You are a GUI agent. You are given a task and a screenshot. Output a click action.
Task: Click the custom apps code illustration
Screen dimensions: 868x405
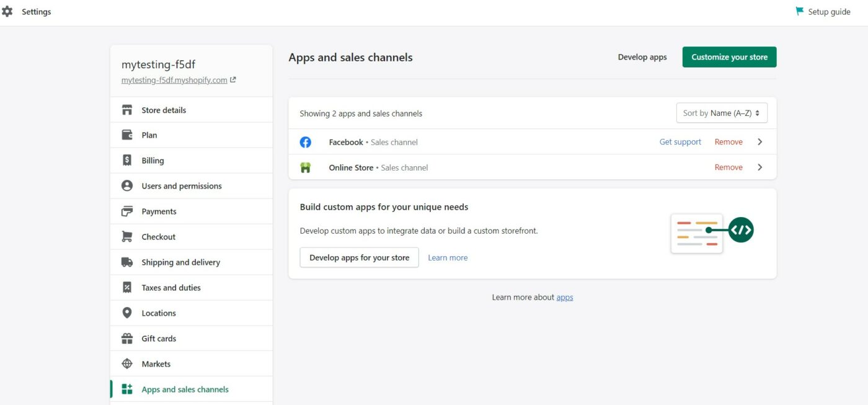[712, 233]
